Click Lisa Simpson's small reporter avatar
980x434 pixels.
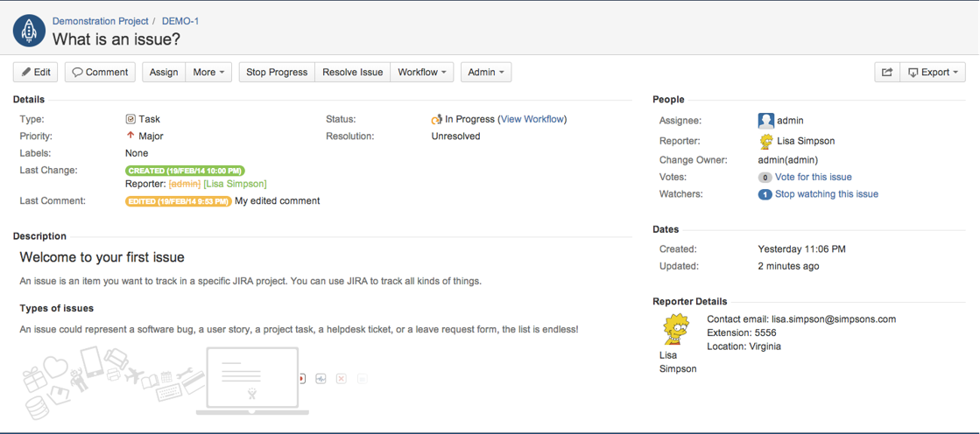coord(765,141)
